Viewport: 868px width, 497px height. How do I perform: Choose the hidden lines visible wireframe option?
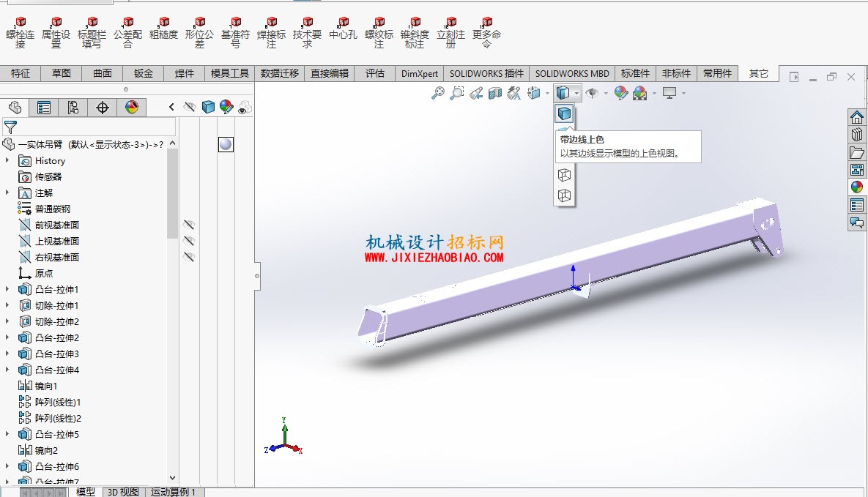tap(564, 175)
